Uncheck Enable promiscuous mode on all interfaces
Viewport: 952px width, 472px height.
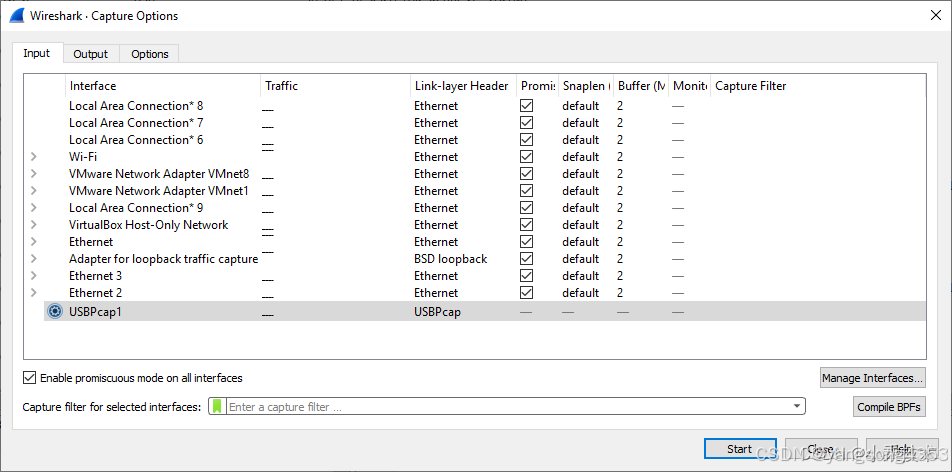pyautogui.click(x=29, y=378)
